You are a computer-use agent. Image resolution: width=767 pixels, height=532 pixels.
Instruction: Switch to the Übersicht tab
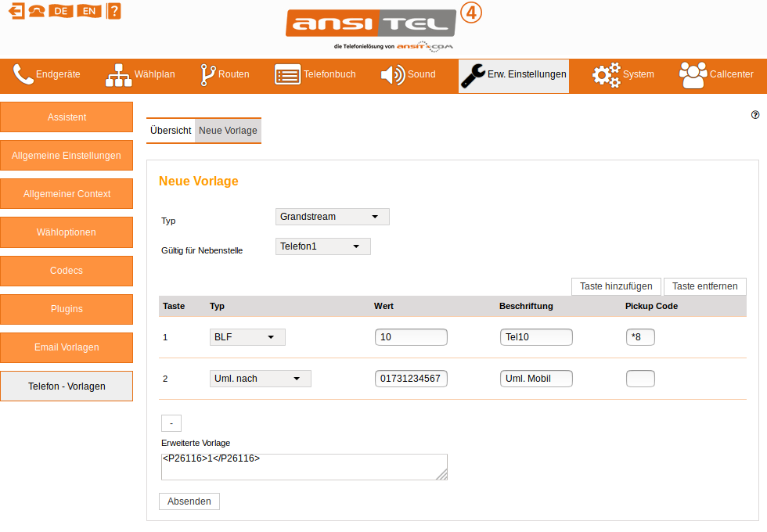click(171, 130)
